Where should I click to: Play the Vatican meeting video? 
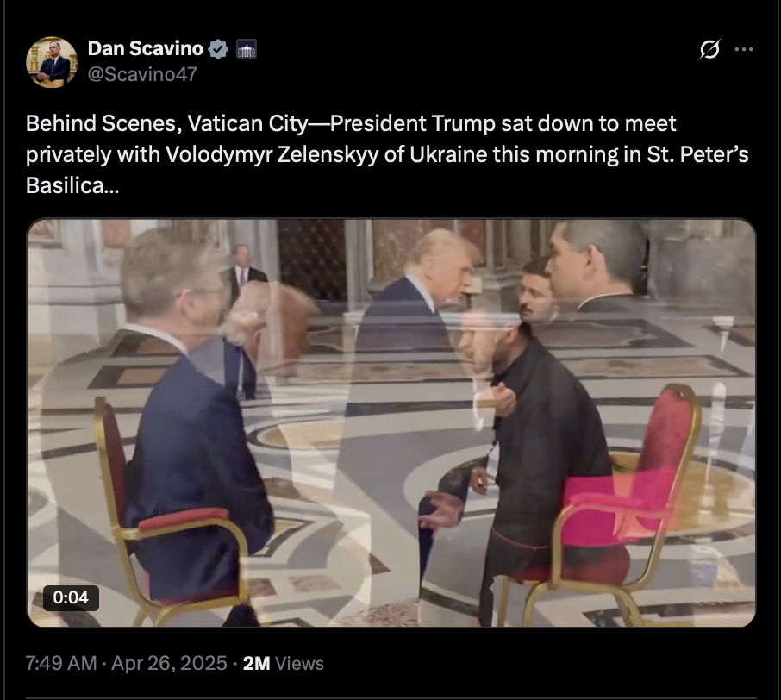391,423
